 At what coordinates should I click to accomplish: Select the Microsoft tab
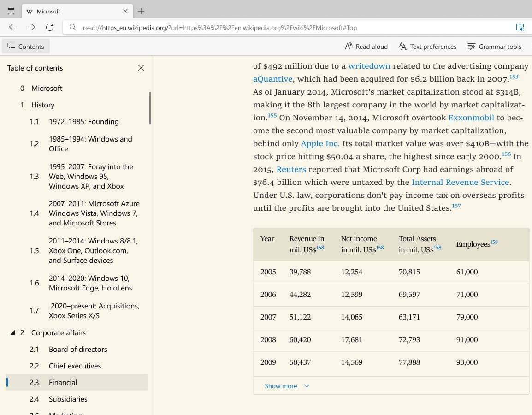(77, 11)
